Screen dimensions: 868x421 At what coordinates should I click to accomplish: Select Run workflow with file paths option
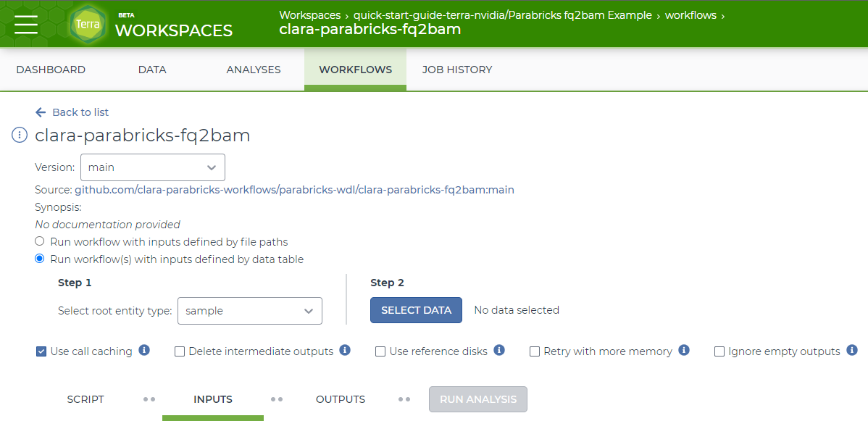point(40,241)
